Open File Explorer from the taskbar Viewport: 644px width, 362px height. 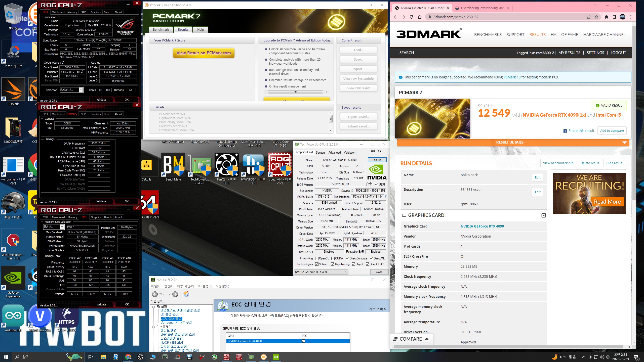pyautogui.click(x=103, y=357)
